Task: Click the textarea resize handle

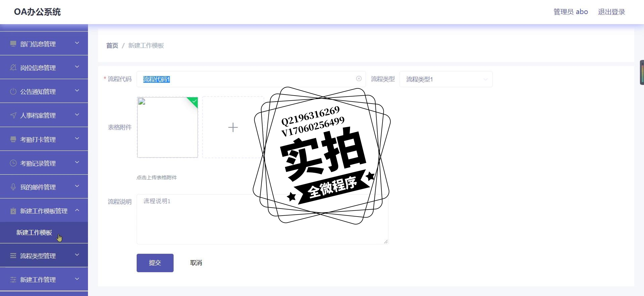Action: point(386,241)
